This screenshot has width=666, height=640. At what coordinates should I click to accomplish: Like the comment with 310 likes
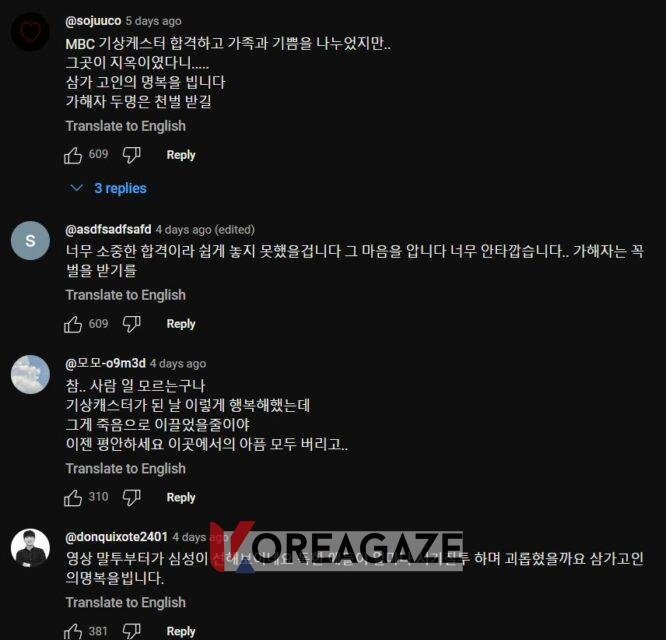(73, 498)
